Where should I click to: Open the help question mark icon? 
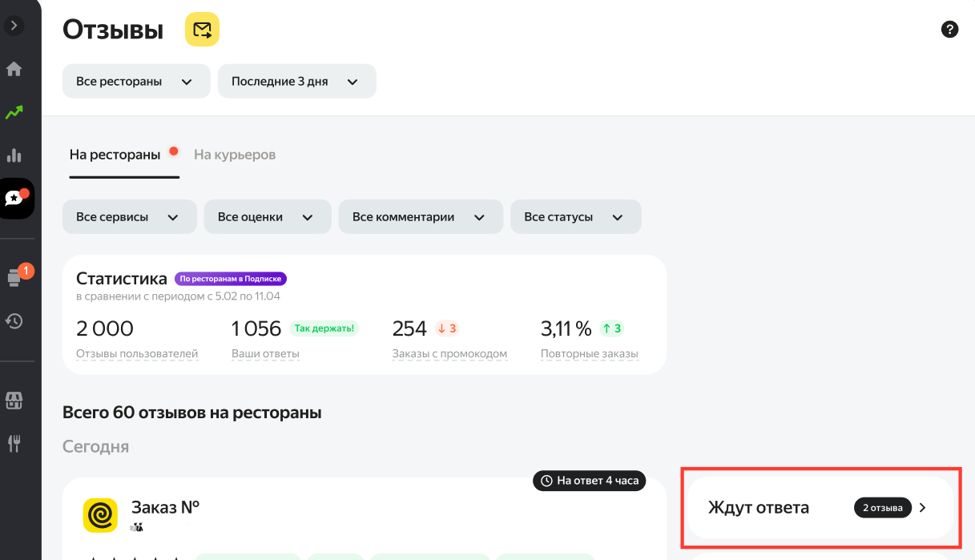point(949,30)
